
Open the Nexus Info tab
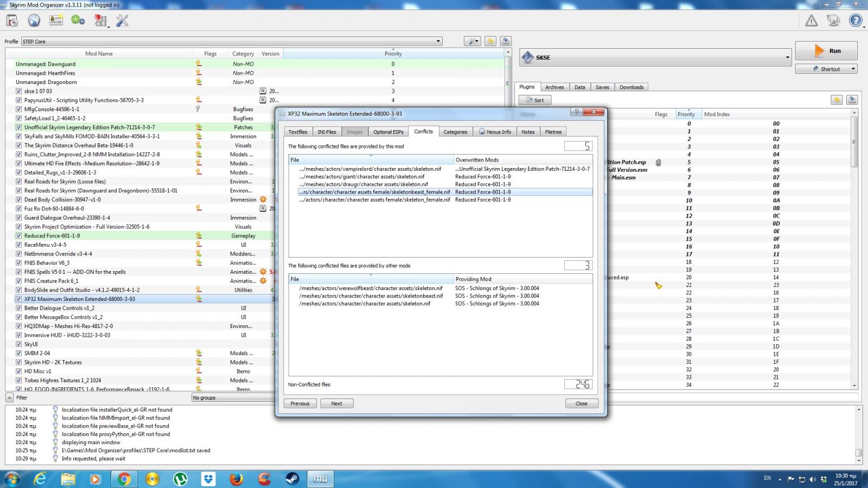point(495,132)
